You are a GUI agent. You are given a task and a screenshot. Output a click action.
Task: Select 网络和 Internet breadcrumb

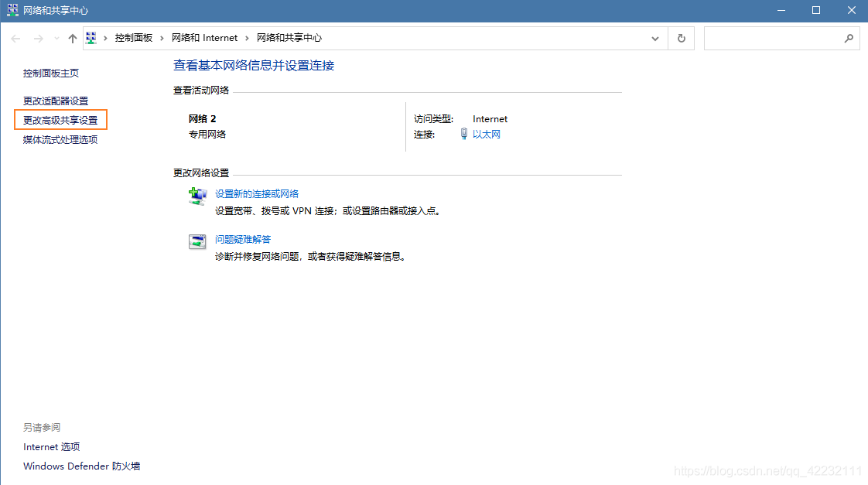[x=204, y=38]
